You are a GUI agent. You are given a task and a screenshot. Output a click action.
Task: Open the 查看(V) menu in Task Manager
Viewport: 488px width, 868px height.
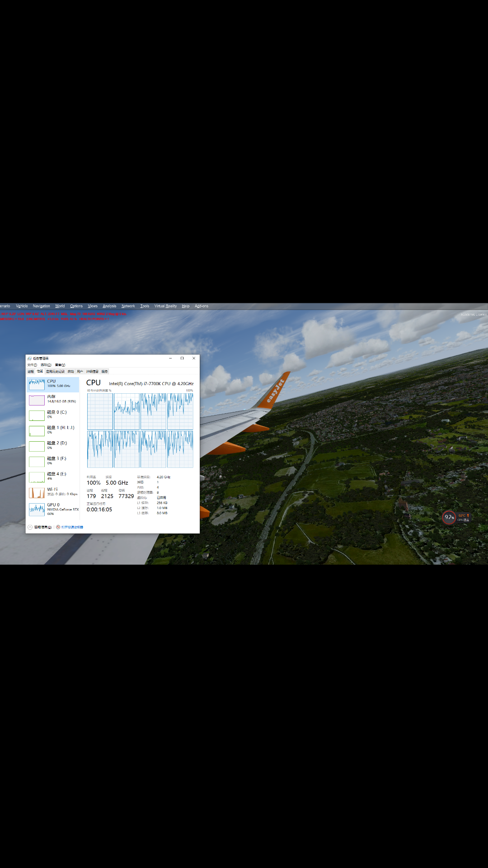pyautogui.click(x=60, y=365)
